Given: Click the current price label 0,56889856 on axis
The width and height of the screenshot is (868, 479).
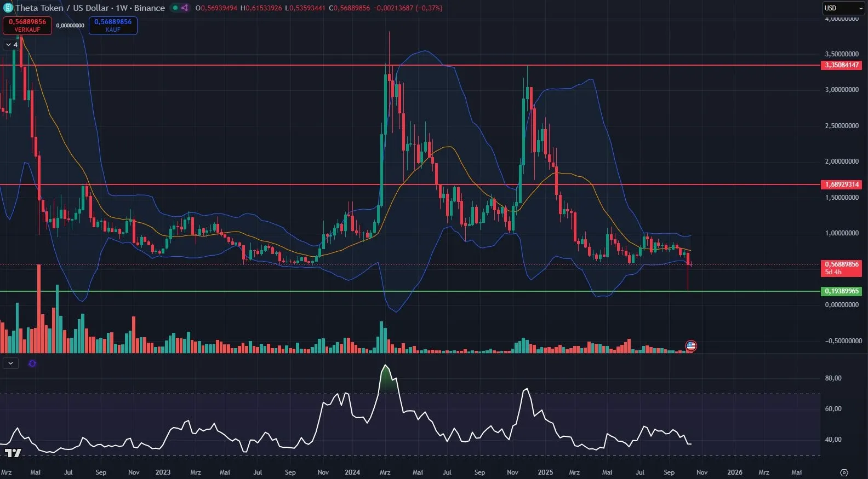Looking at the screenshot, I should pos(842,264).
